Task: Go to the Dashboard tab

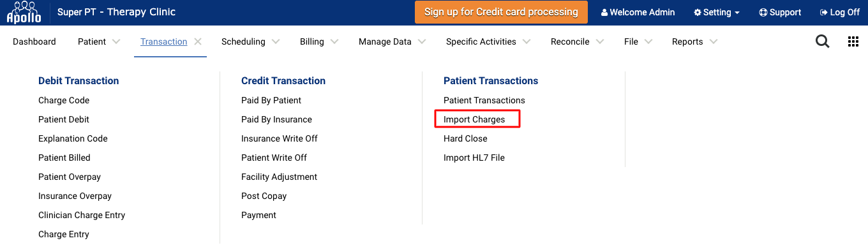Action: point(34,41)
